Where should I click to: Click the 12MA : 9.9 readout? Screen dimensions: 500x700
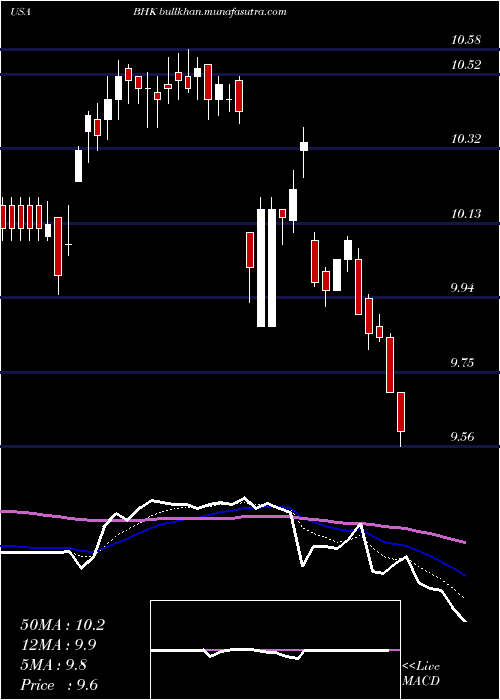[x=58, y=645]
